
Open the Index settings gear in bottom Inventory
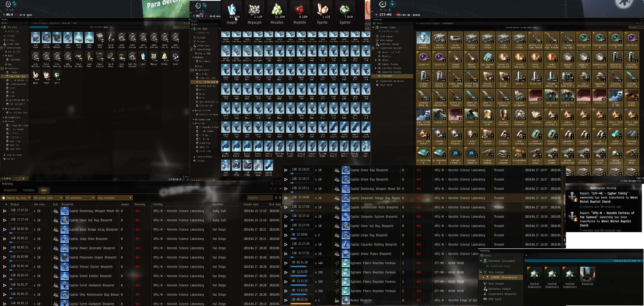pyautogui.click(x=482, y=255)
